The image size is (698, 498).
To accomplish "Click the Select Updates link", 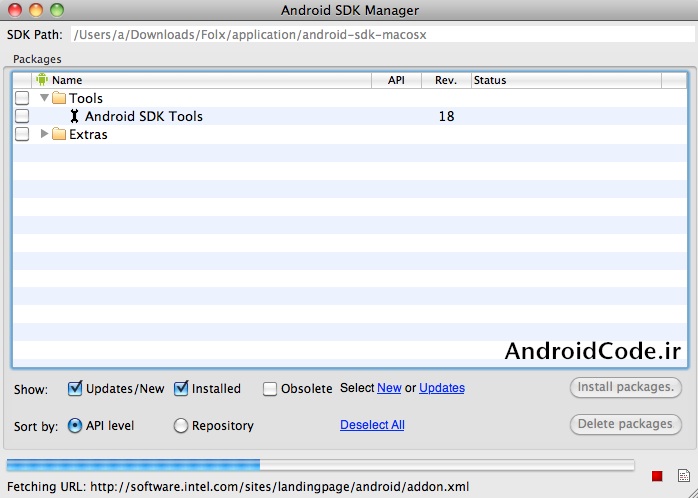I will click(441, 388).
